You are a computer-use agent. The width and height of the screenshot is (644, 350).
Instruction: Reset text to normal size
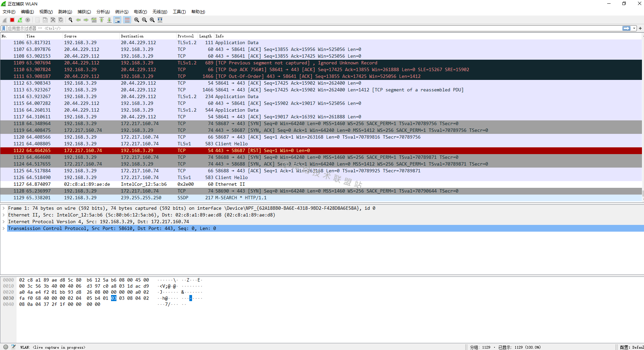point(152,20)
